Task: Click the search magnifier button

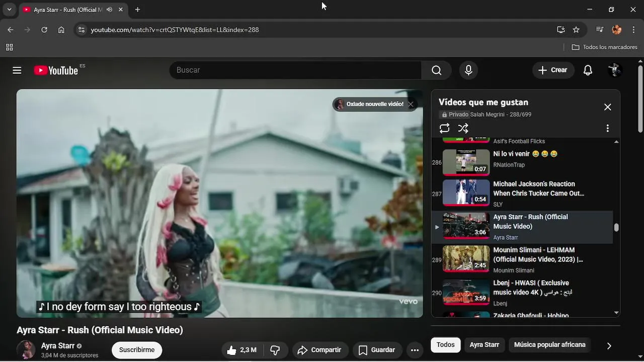Action: point(436,70)
